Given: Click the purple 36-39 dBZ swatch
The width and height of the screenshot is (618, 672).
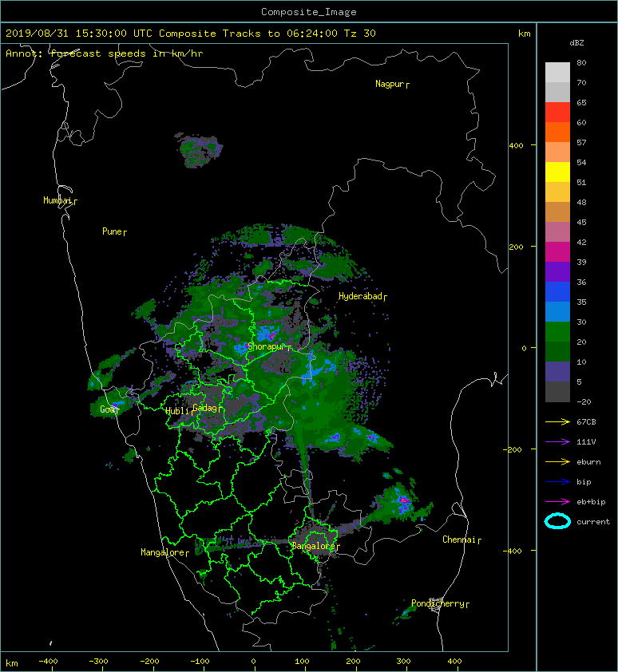Looking at the screenshot, I should [557, 271].
